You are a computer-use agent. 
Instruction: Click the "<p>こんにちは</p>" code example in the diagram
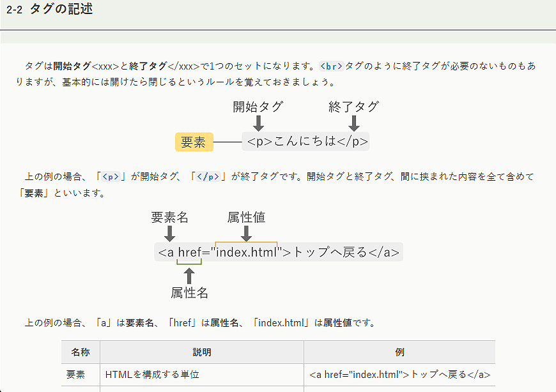click(x=305, y=141)
